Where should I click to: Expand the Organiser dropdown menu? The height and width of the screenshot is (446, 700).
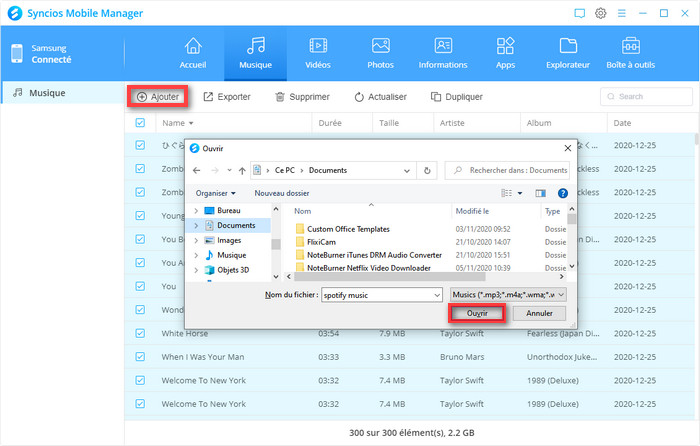pyautogui.click(x=216, y=193)
